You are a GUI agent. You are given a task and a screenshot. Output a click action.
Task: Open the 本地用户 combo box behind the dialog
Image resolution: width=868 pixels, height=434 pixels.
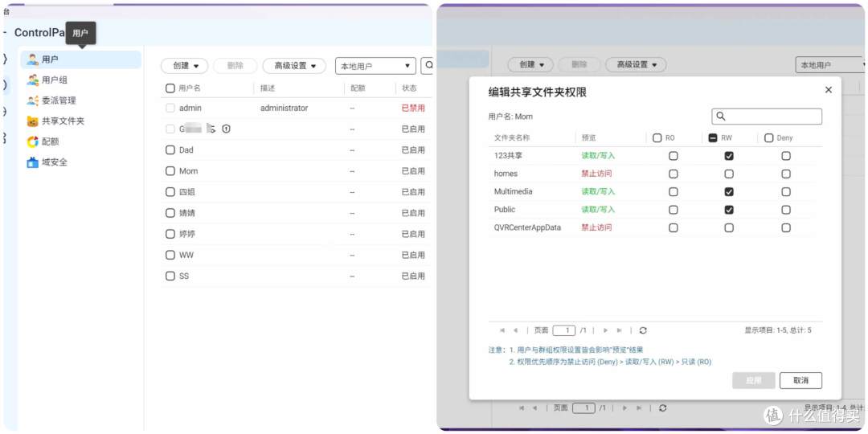829,65
